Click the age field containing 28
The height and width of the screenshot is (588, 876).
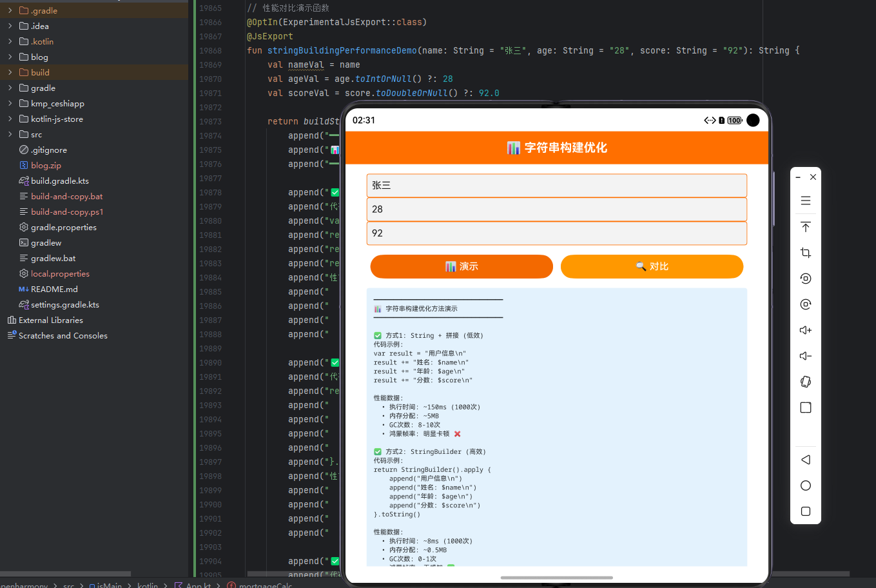pyautogui.click(x=557, y=209)
